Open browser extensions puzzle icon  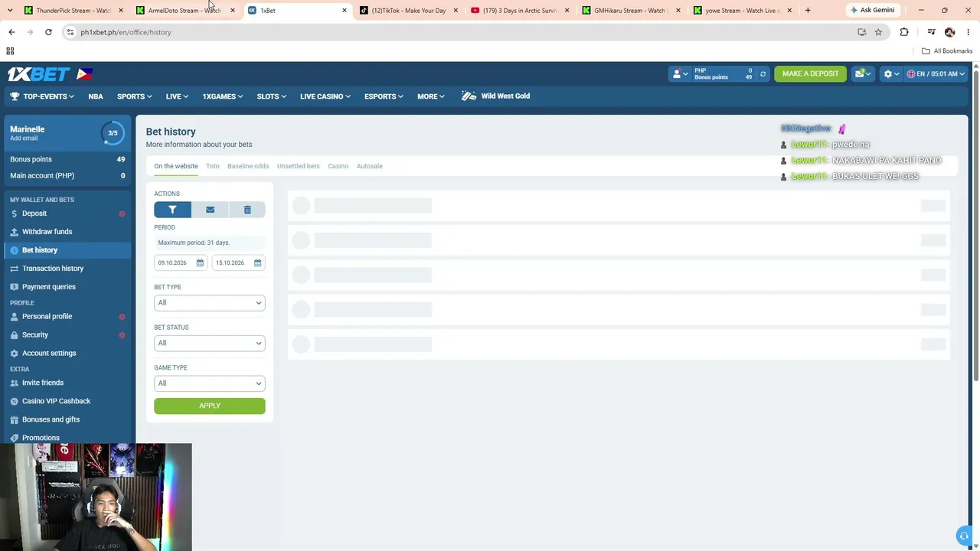904,32
